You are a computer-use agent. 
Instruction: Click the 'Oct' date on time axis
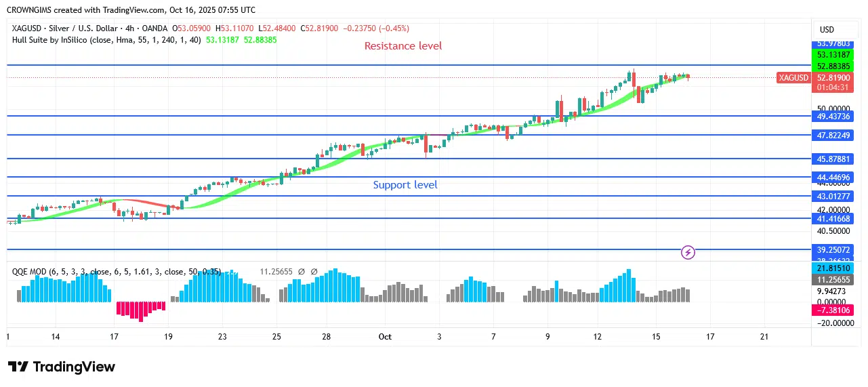pos(385,337)
